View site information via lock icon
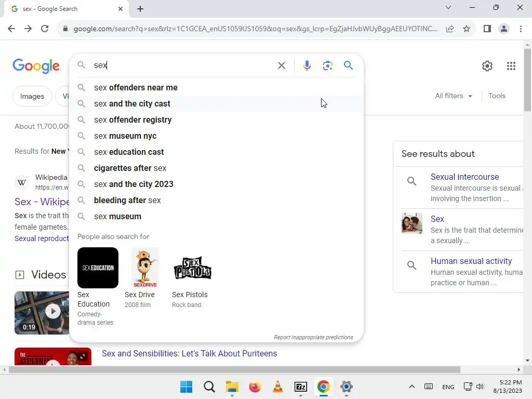 click(65, 29)
